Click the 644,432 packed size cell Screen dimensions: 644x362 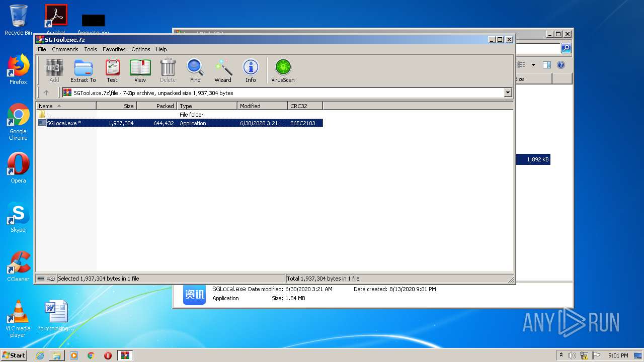click(164, 123)
